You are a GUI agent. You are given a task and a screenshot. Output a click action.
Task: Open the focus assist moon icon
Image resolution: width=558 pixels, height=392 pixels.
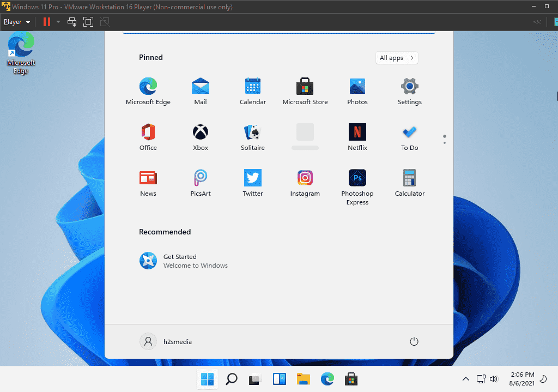pyautogui.click(x=543, y=379)
